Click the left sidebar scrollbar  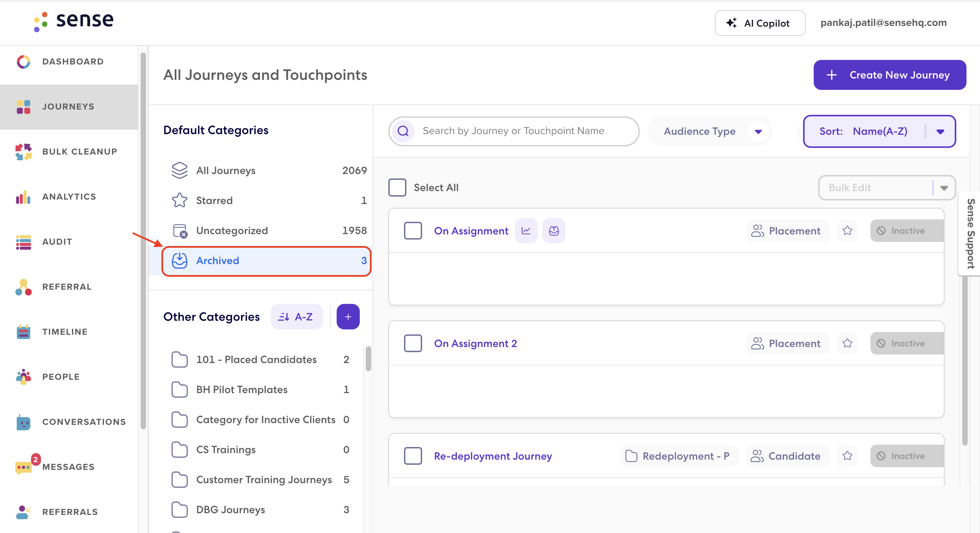pos(143,241)
